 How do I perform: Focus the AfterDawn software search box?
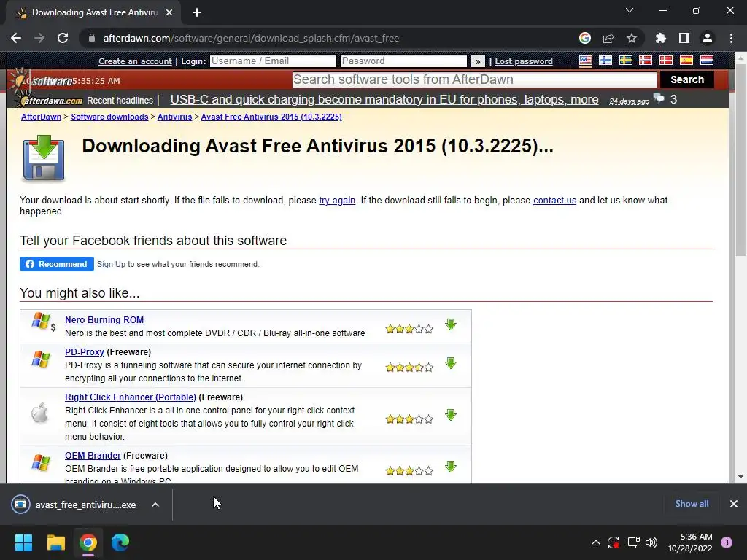coord(474,79)
